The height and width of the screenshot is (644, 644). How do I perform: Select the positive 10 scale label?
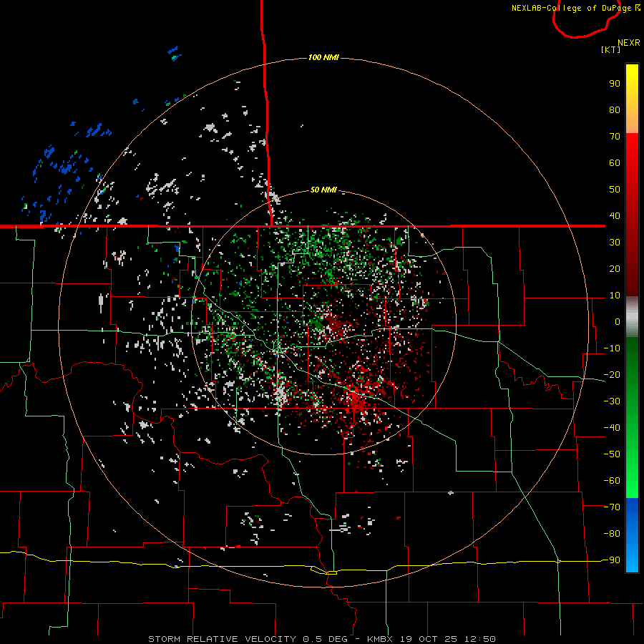click(x=615, y=296)
